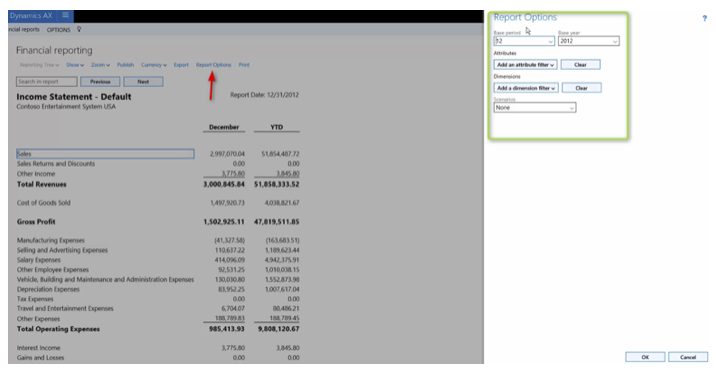Open the help question mark icon
This screenshot has height=379, width=716.
pos(705,18)
